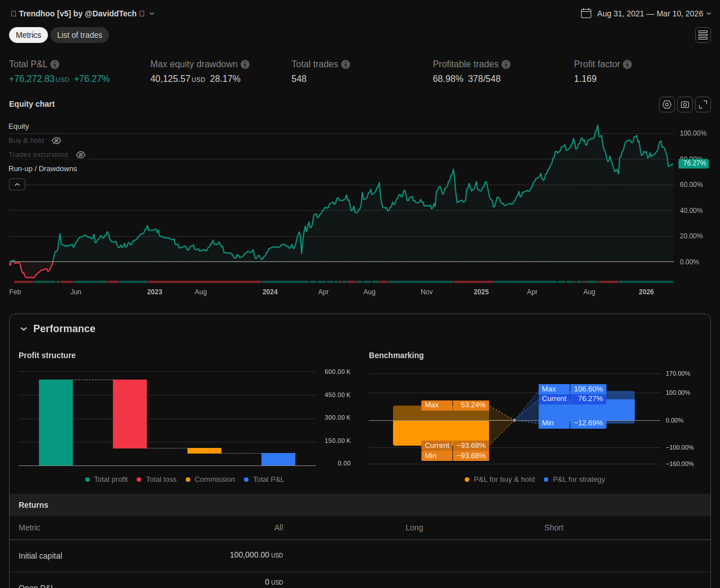Switch to the List of trades tab
This screenshot has width=720, height=588.
80,35
